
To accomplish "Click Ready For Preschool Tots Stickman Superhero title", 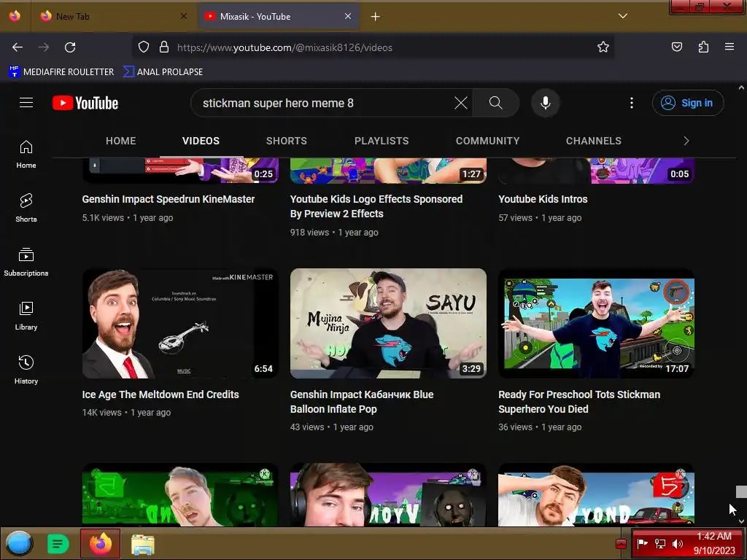I will pos(579,402).
